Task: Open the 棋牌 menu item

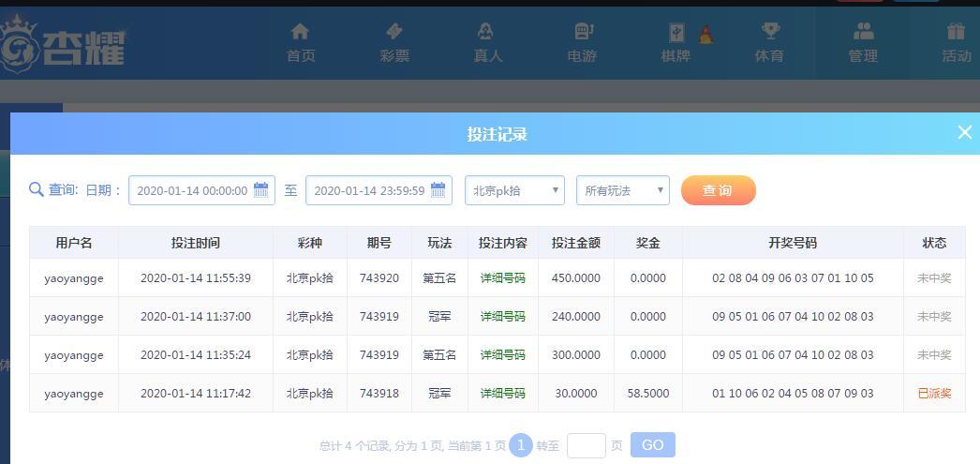Action: pyautogui.click(x=676, y=55)
